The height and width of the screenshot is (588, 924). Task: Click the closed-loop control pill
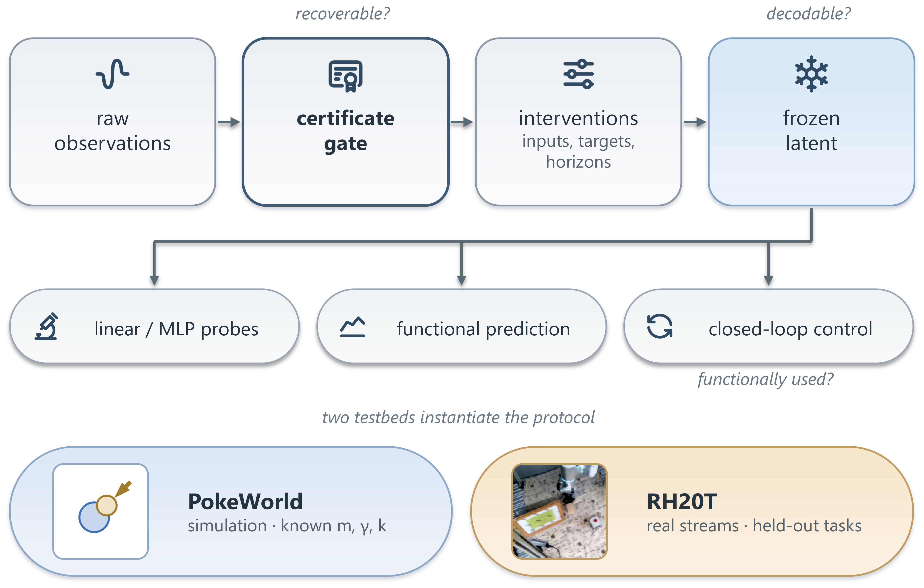[x=769, y=326]
